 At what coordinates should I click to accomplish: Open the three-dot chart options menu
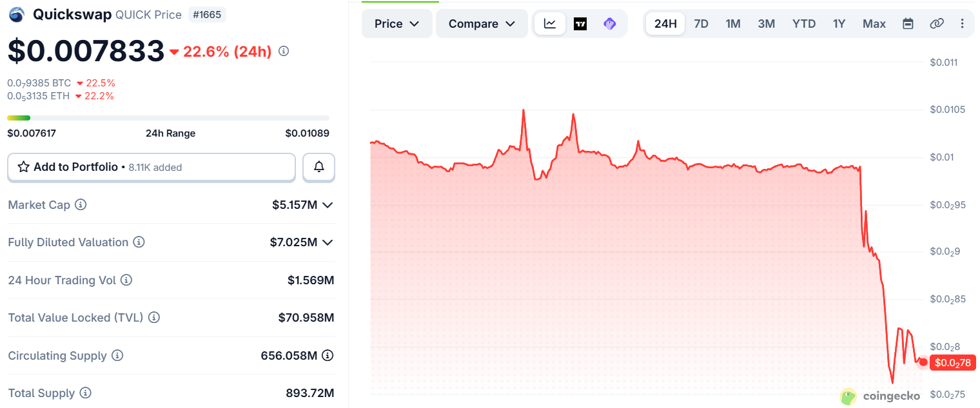963,24
